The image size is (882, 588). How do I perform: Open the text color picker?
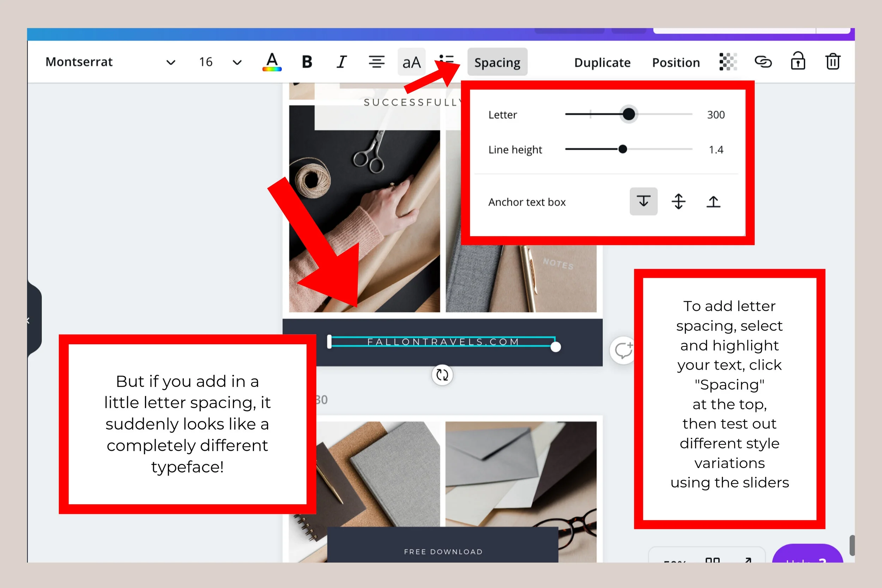pyautogui.click(x=272, y=62)
